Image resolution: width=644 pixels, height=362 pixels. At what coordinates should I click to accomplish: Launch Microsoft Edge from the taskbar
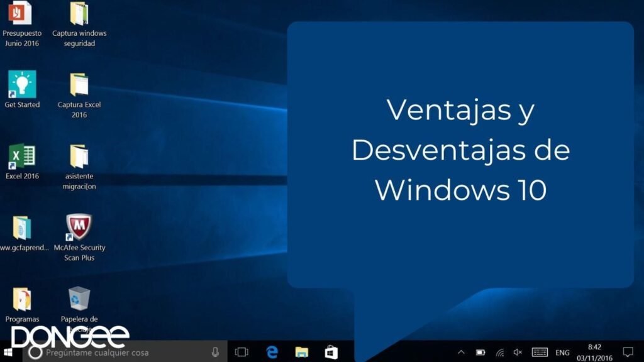[272, 352]
